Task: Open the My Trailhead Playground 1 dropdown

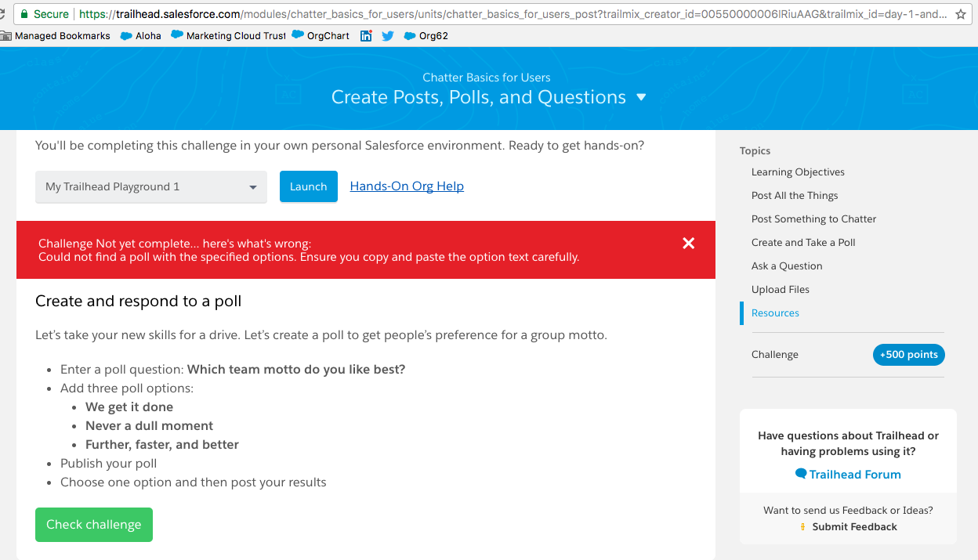Action: click(151, 186)
